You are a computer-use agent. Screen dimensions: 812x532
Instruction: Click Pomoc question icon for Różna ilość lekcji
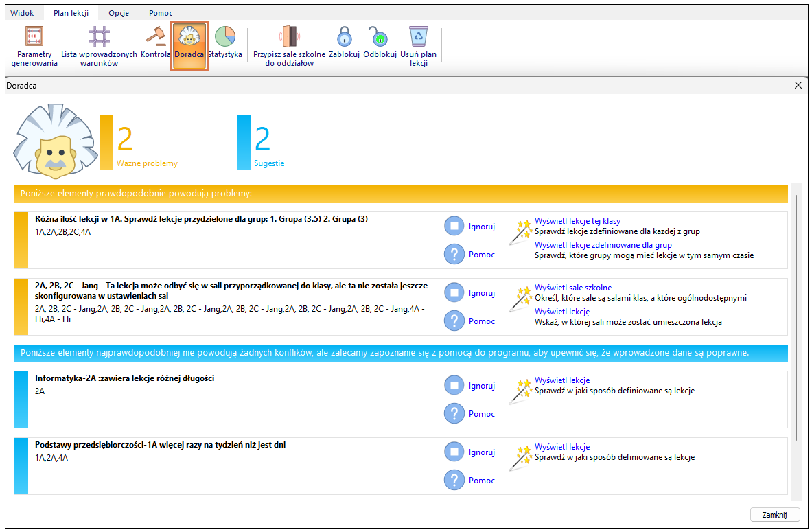pyautogui.click(x=454, y=255)
